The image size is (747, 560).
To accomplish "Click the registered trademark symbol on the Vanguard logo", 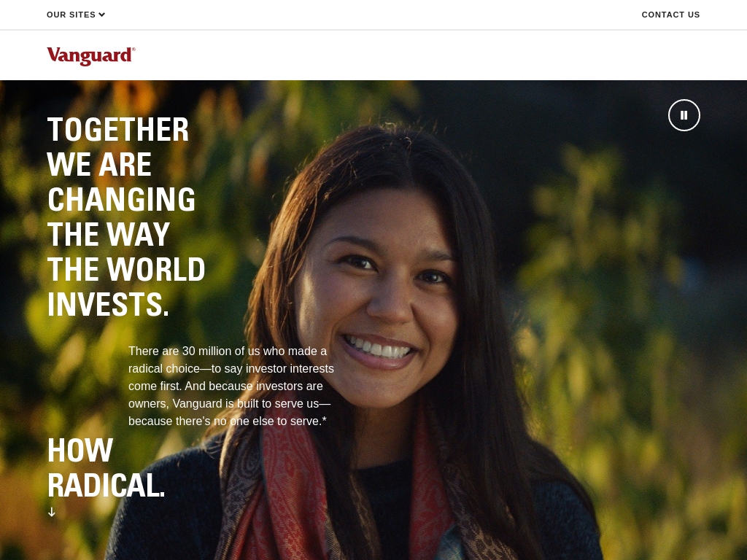I will (x=133, y=49).
